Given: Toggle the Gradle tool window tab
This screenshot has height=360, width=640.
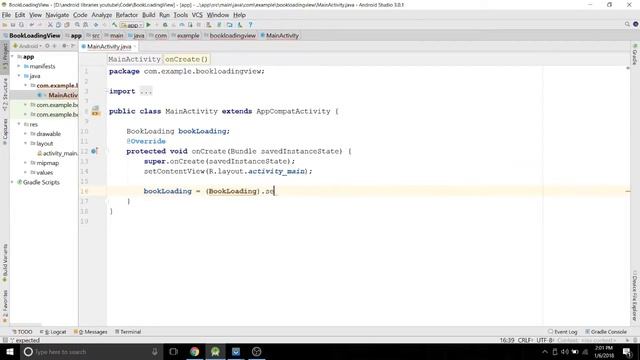Looking at the screenshot, I should pyautogui.click(x=635, y=55).
